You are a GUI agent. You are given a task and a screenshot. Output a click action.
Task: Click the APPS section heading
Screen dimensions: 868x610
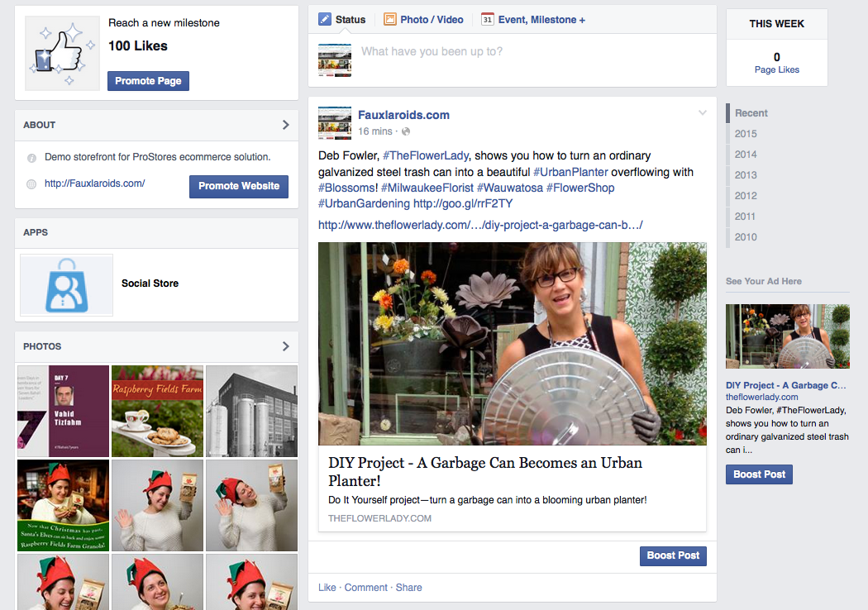click(x=36, y=232)
